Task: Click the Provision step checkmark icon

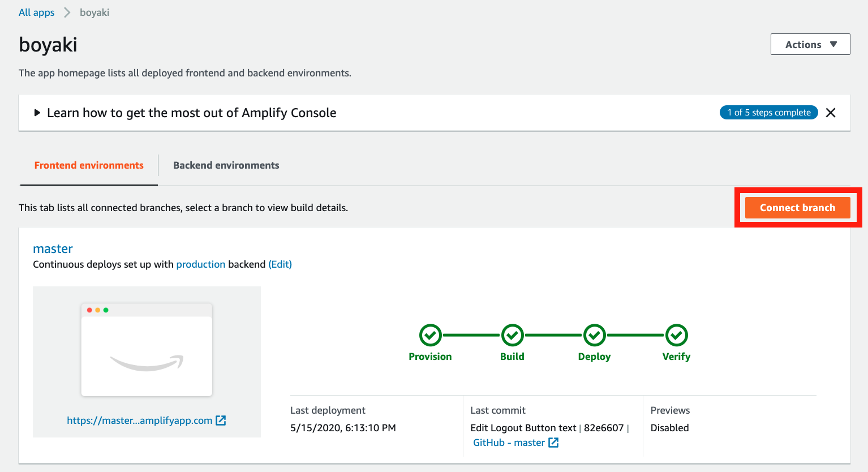Action: pyautogui.click(x=431, y=335)
